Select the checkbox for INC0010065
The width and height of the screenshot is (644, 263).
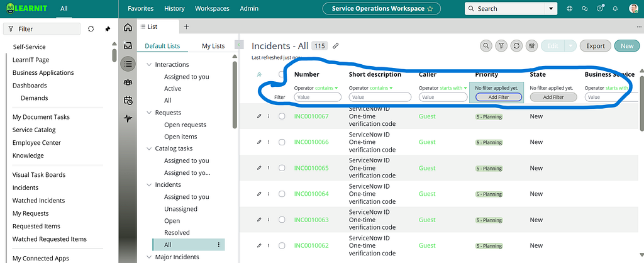(282, 168)
